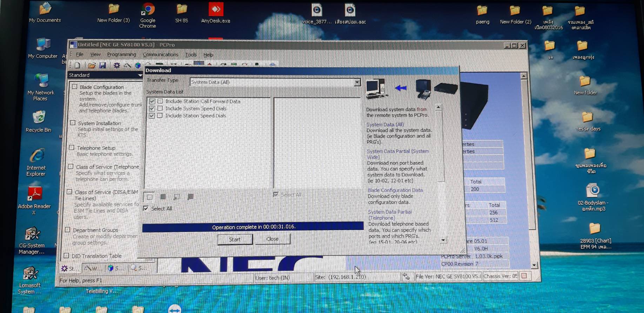This screenshot has height=313, width=644.
Task: Click the connection icon beside Site address
Action: tap(406, 277)
